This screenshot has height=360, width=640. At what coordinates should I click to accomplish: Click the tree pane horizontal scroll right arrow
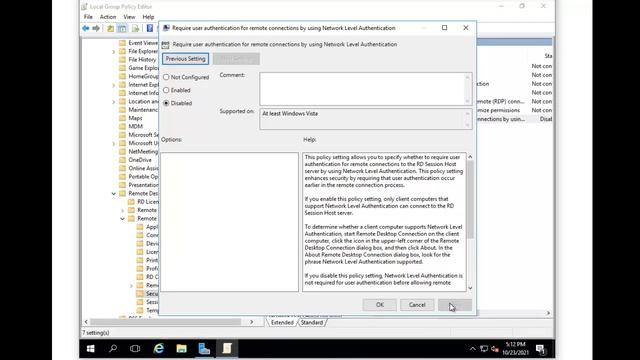pyautogui.click(x=251, y=322)
